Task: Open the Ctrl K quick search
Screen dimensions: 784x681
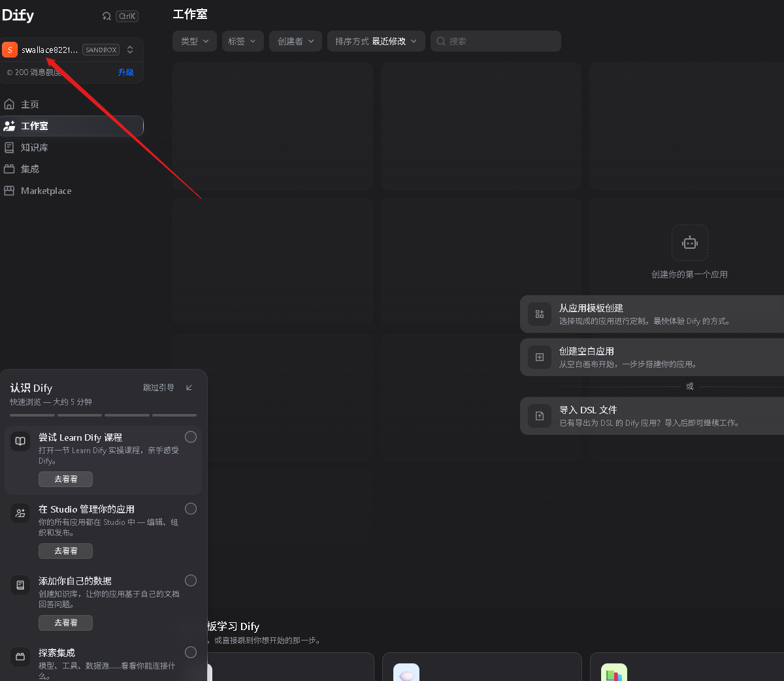Action: 127,16
